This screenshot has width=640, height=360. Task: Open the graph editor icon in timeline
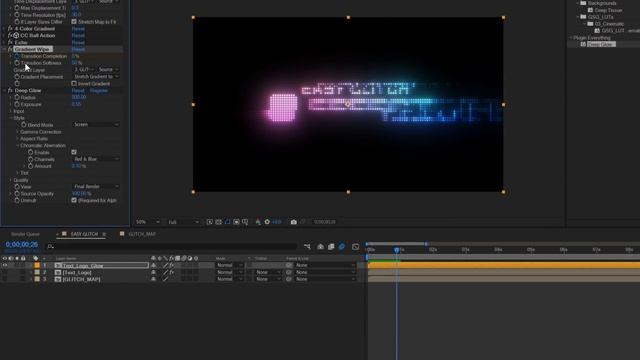(x=356, y=247)
